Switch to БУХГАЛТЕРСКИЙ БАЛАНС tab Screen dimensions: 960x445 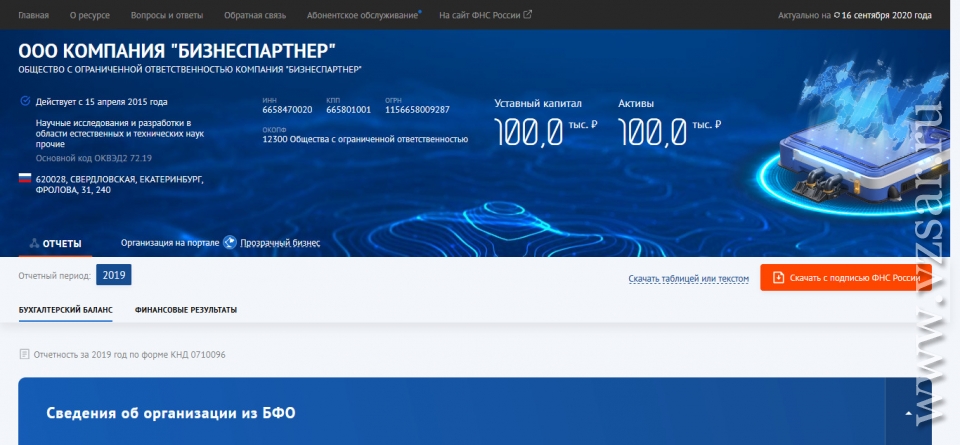click(66, 310)
